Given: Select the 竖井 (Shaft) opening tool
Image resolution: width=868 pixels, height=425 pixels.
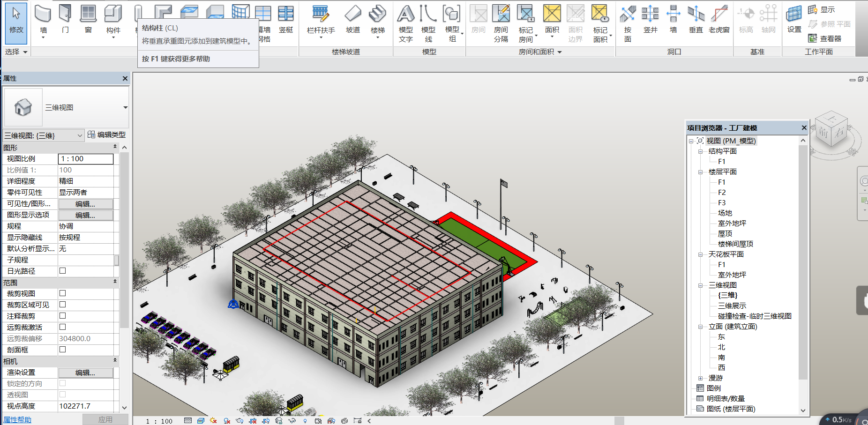Looking at the screenshot, I should (x=651, y=20).
